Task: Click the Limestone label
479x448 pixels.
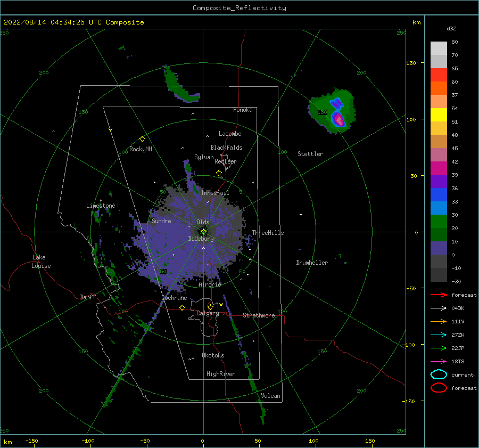Action: (101, 206)
